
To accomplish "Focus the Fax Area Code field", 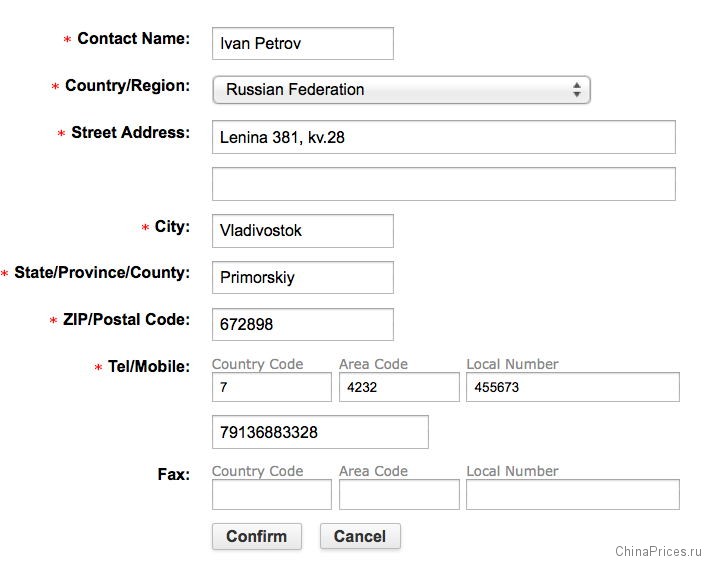I will tap(398, 494).
